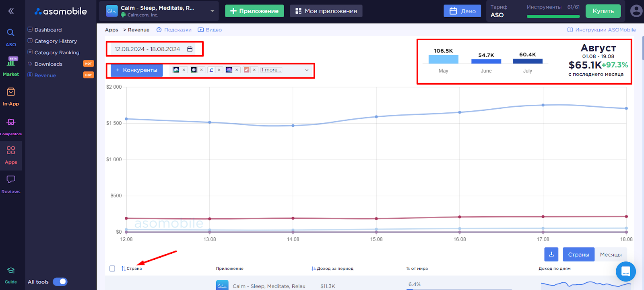Click the 'Calm - Sleep, Meditate, Relax' row name
Image resolution: width=644 pixels, height=290 pixels.
coord(269,286)
